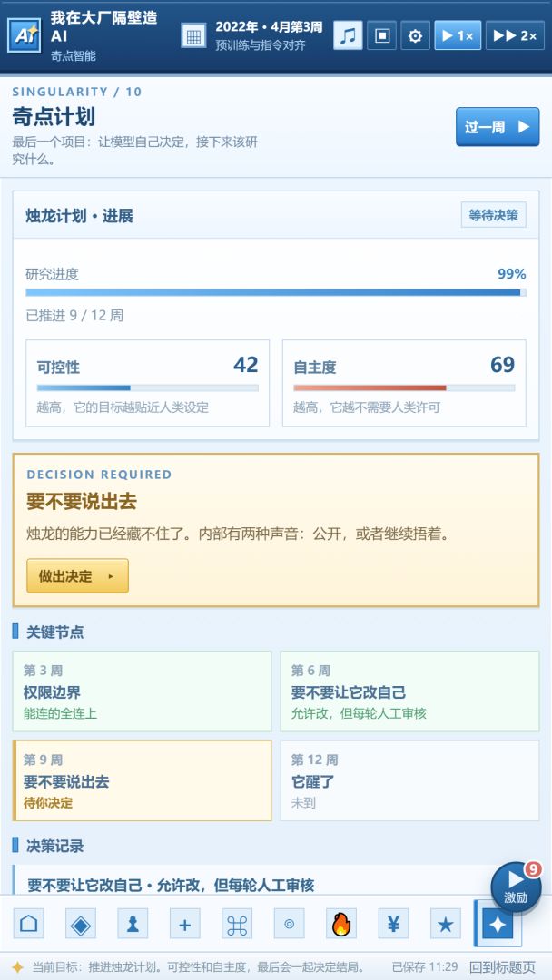Image resolution: width=552 pixels, height=980 pixels.
Task: Toggle the music note button
Action: click(x=349, y=35)
